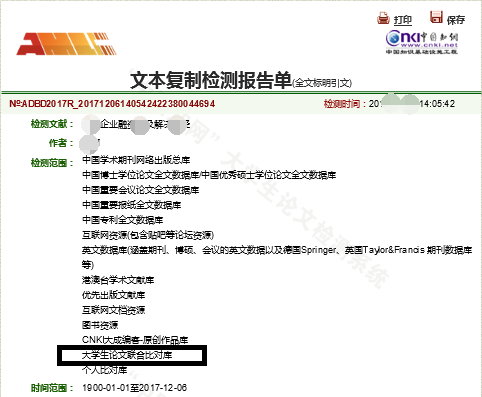Click the report title 文本复制检测报告单
The width and height of the screenshot is (482, 397).
[211, 80]
